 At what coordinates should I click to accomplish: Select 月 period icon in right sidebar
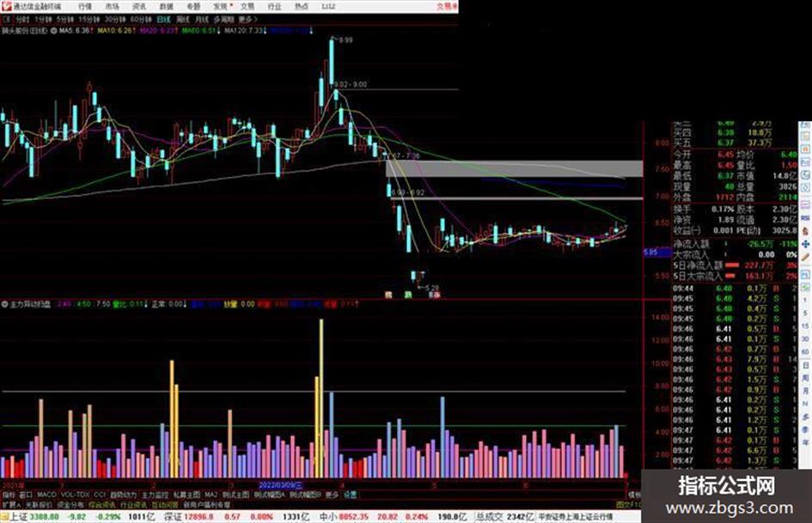(805, 391)
